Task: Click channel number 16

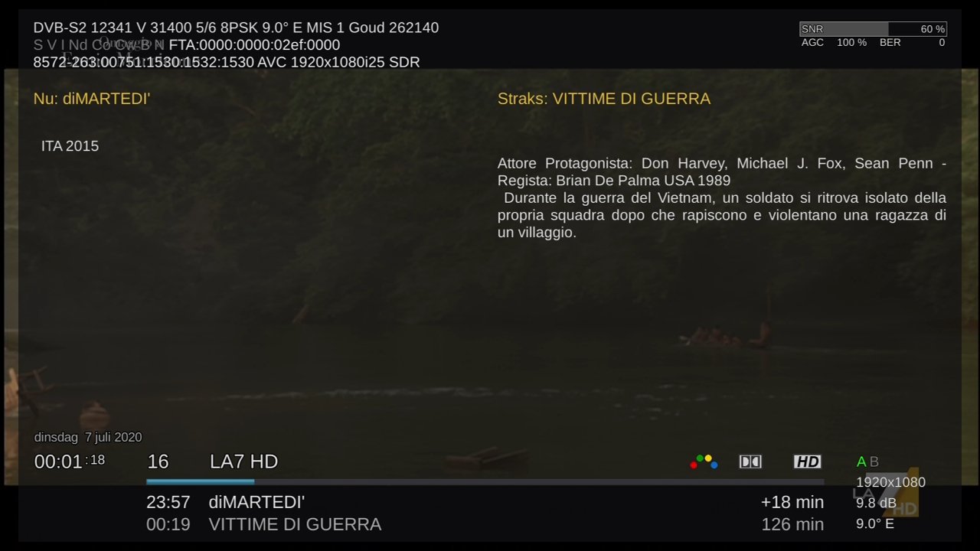Action: pyautogui.click(x=158, y=461)
